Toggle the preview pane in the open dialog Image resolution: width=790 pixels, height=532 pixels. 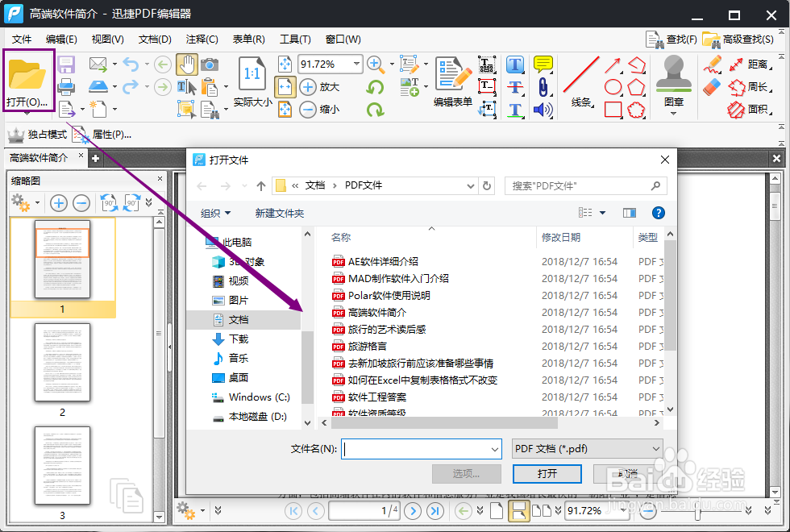click(x=630, y=212)
